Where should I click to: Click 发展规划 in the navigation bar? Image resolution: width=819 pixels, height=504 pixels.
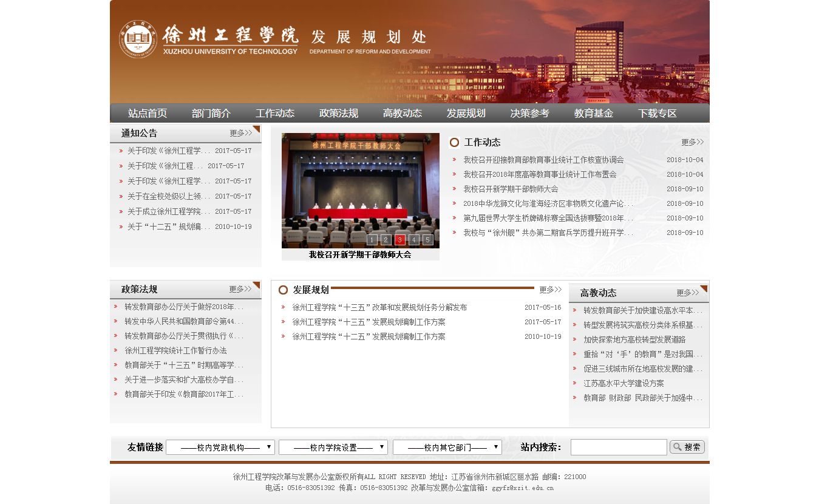466,114
